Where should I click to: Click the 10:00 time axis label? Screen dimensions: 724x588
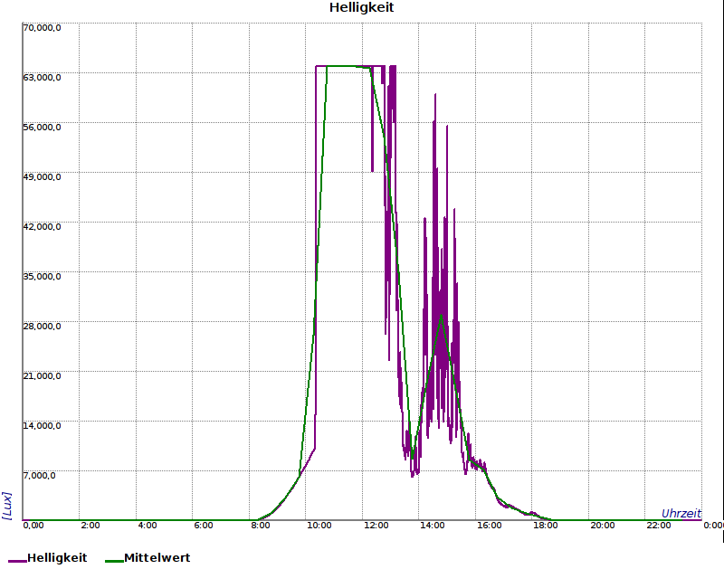pyautogui.click(x=319, y=526)
